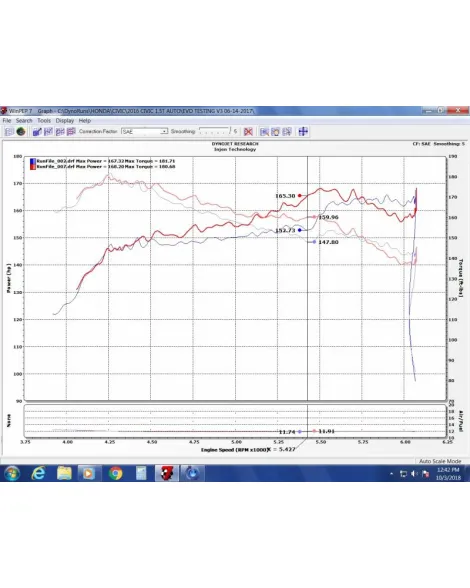Click the first zoom icon after red X

(x=264, y=132)
